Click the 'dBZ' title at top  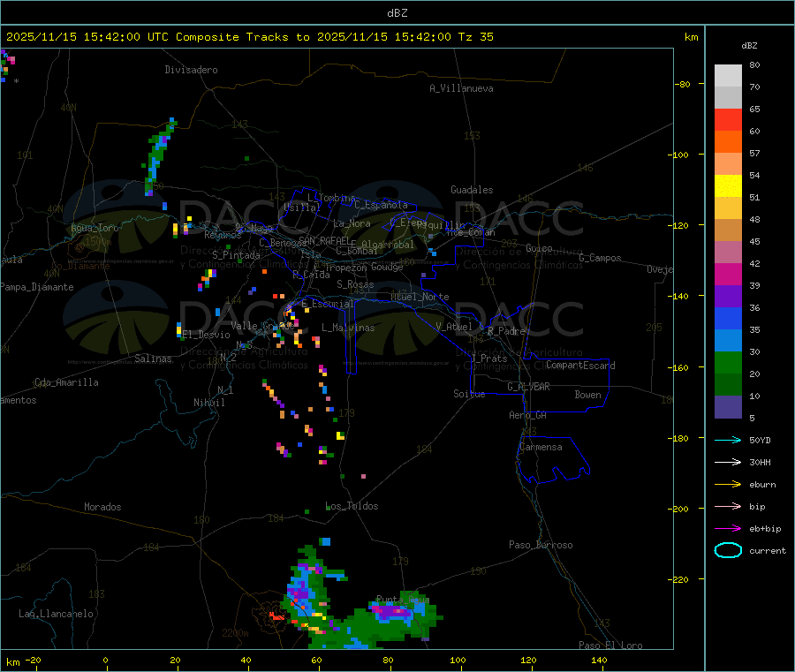397,13
